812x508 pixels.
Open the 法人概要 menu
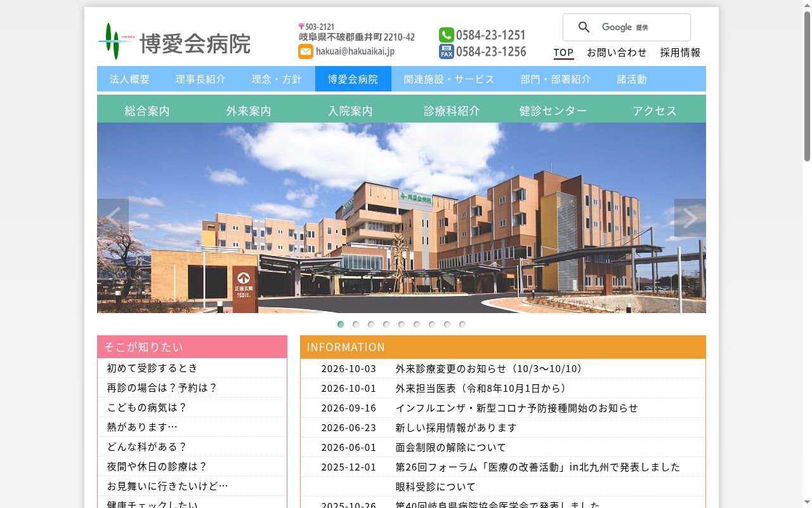[x=130, y=79]
